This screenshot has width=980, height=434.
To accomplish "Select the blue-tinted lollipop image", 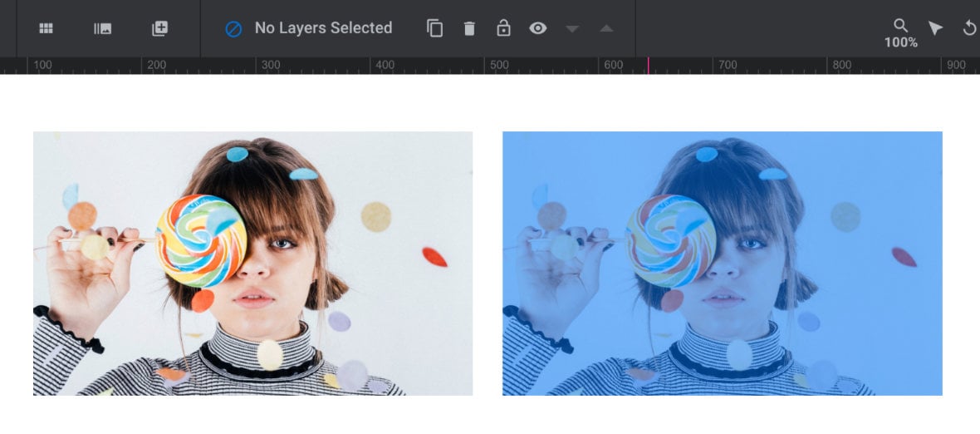I will click(723, 264).
